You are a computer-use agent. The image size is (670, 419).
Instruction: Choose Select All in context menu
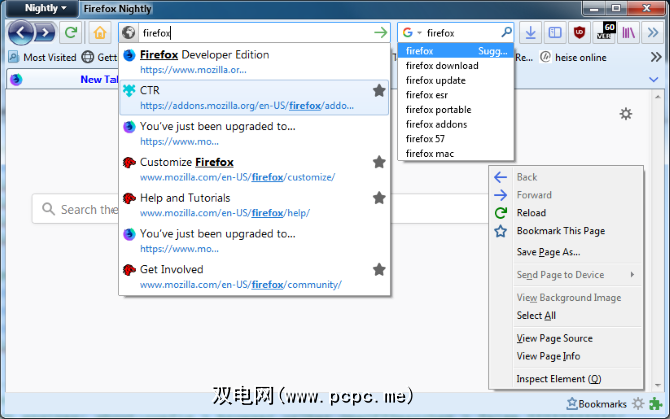(566, 316)
